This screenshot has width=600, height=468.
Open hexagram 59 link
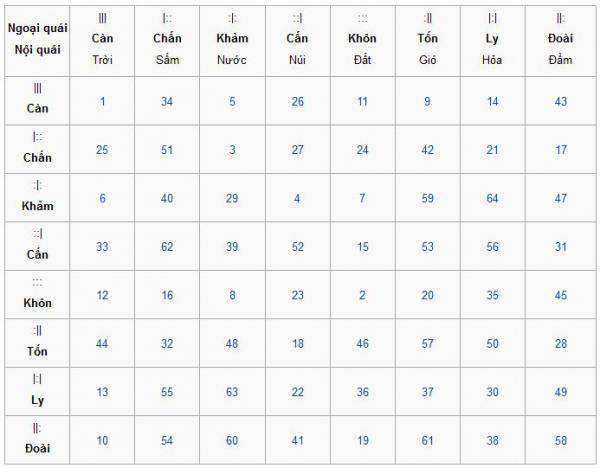427,198
